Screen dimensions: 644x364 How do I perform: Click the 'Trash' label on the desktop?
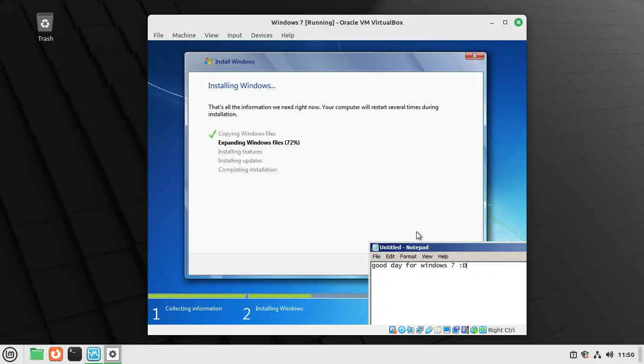click(45, 39)
